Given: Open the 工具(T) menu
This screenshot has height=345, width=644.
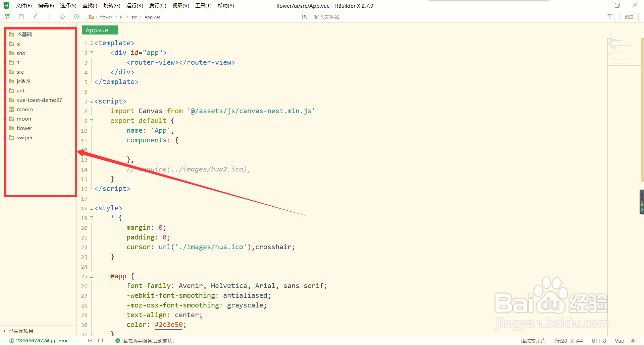Looking at the screenshot, I should pos(203,6).
